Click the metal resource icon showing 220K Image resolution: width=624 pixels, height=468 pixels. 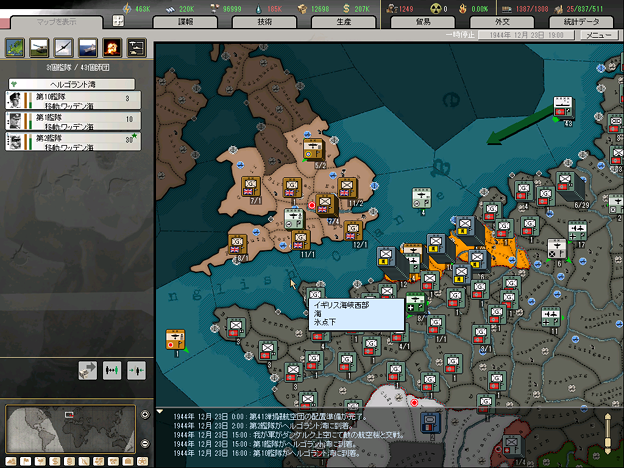click(x=170, y=9)
